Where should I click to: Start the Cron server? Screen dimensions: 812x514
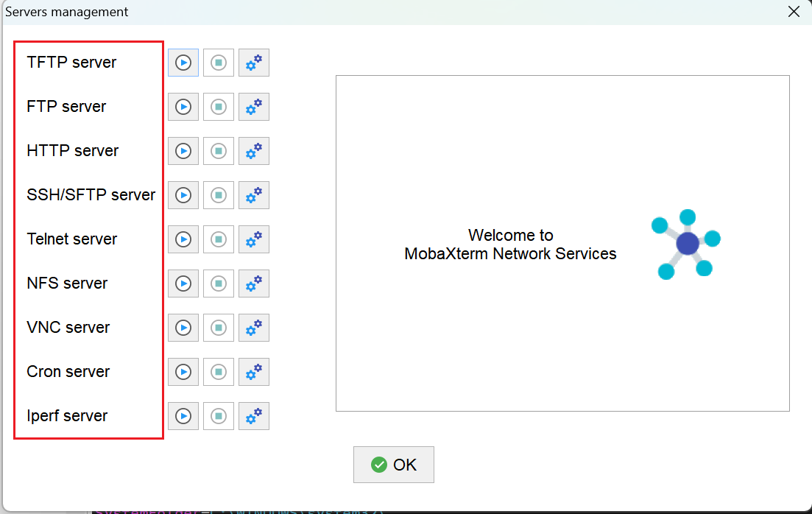(183, 372)
